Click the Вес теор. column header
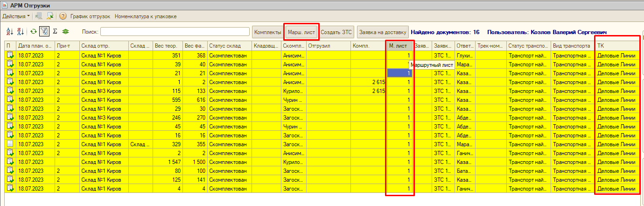Screen dimensions: 644x206 click(x=167, y=46)
